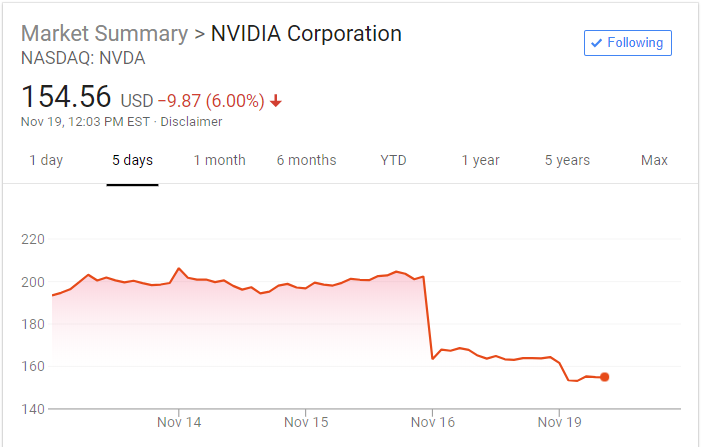Open the YTD chart tab
Screen dimensions: 701x447
tap(393, 160)
